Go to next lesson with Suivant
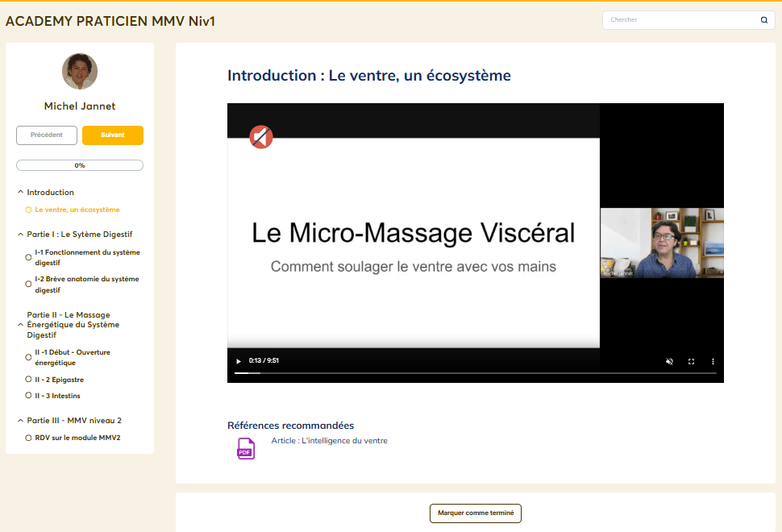The width and height of the screenshot is (782, 532). click(x=113, y=135)
